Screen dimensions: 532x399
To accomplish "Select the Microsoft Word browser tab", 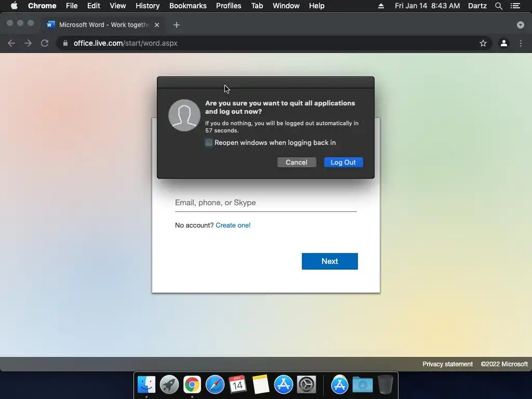I will point(103,25).
